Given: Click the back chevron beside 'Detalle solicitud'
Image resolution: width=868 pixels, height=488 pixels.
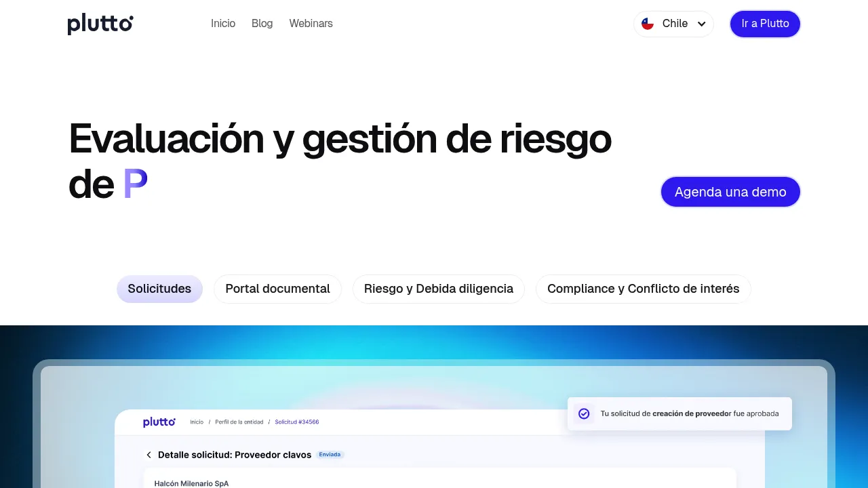Looking at the screenshot, I should 149,455.
